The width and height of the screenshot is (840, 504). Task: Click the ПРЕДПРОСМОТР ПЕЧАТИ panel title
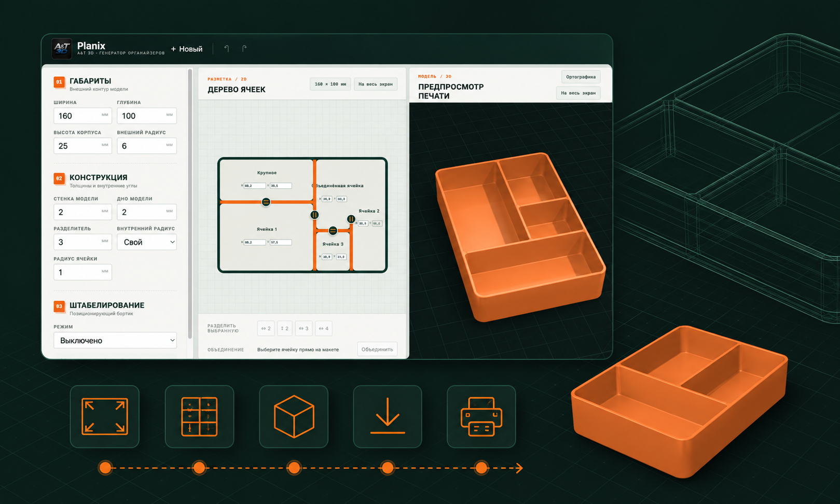[x=451, y=91]
